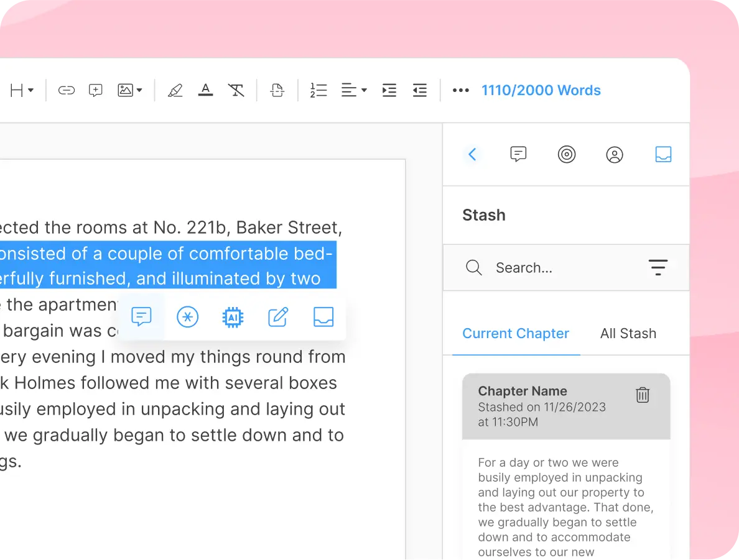
Task: Open the heading style dropdown
Action: pos(21,91)
